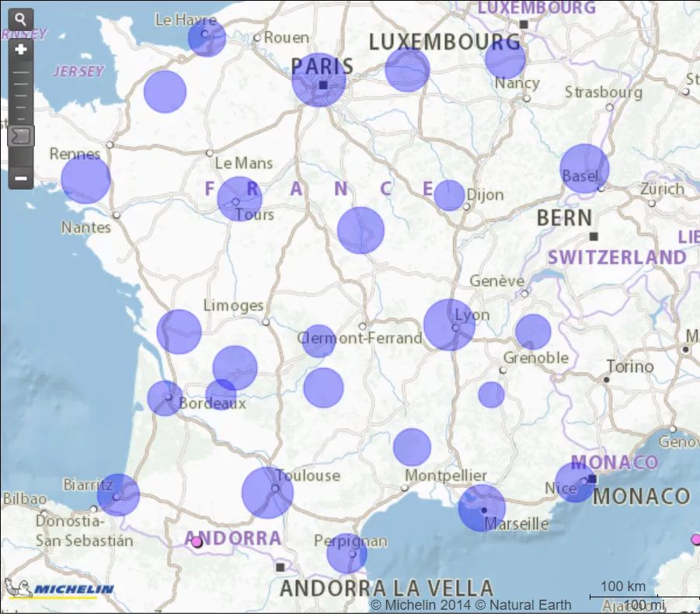
Task: Click the Rouen city label
Action: [286, 37]
